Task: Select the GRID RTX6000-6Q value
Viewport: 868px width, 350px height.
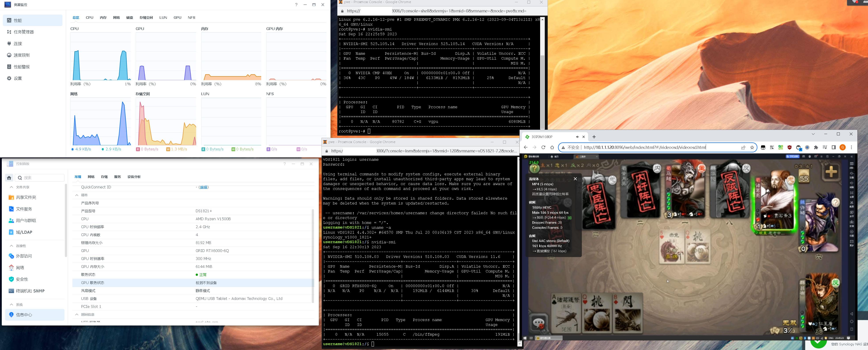Action: 212,251
